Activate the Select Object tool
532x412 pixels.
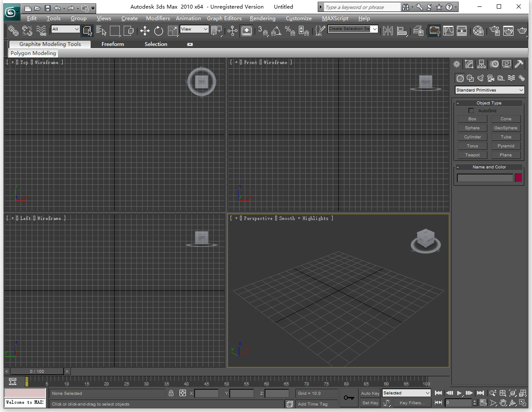87,31
